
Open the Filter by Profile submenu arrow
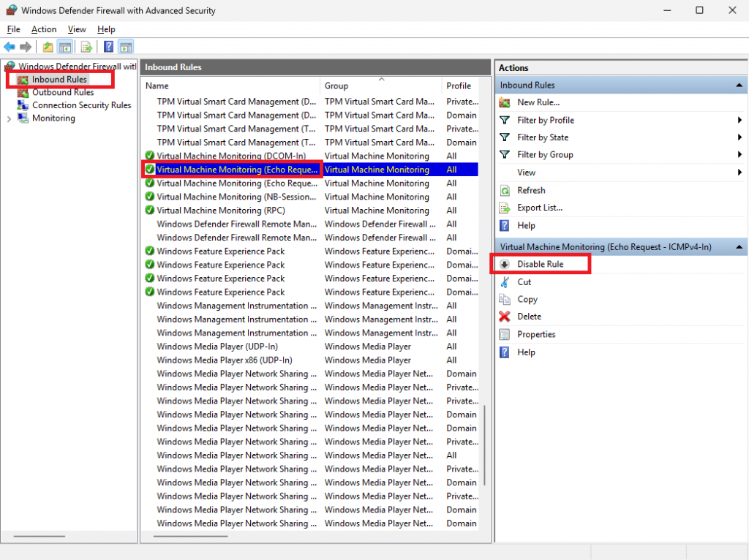tap(739, 121)
